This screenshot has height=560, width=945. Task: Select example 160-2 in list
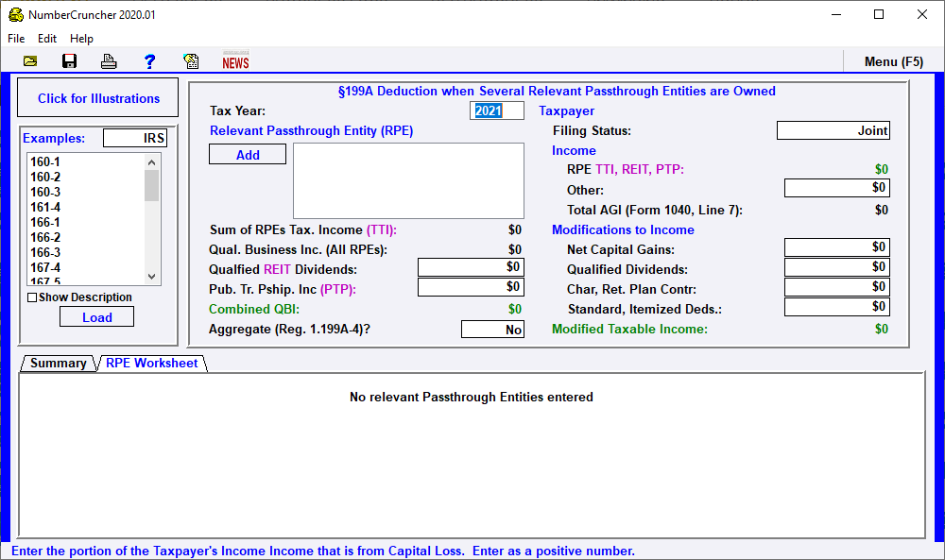[45, 177]
